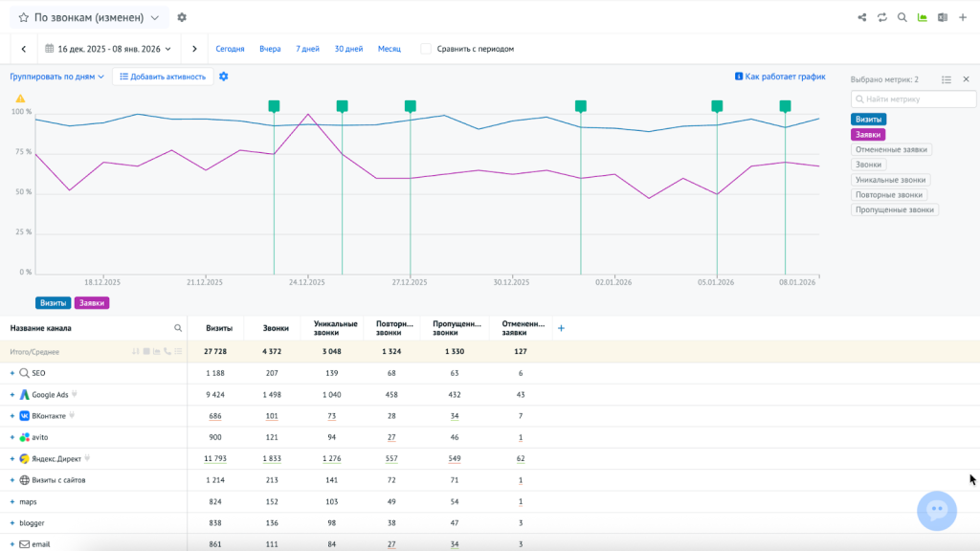Click Добавить активность button
The image size is (980, 551).
coord(162,77)
